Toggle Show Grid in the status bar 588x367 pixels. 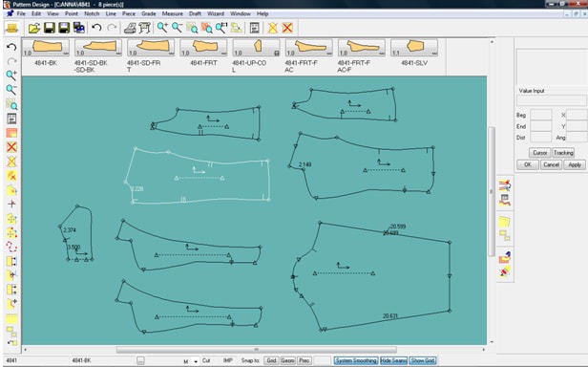point(423,360)
